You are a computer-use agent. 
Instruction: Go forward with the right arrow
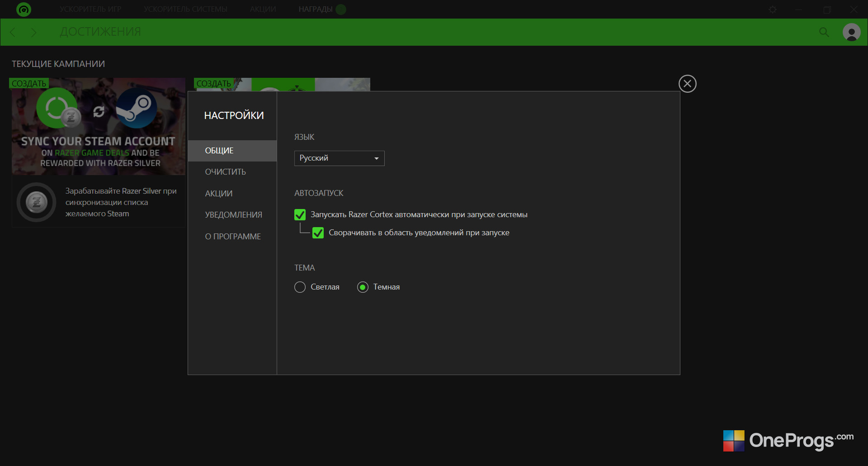click(33, 32)
